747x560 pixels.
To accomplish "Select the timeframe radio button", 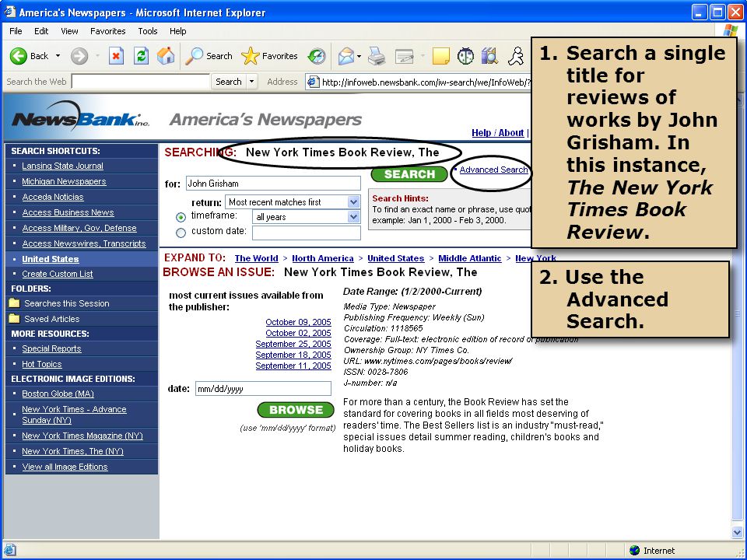I will (181, 217).
